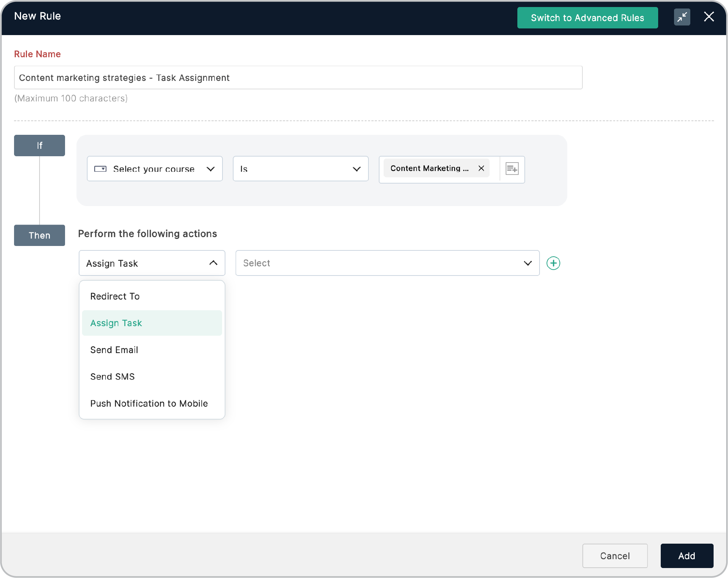Remove the Content Marketing course chip
This screenshot has width=728, height=578.
coord(481,168)
